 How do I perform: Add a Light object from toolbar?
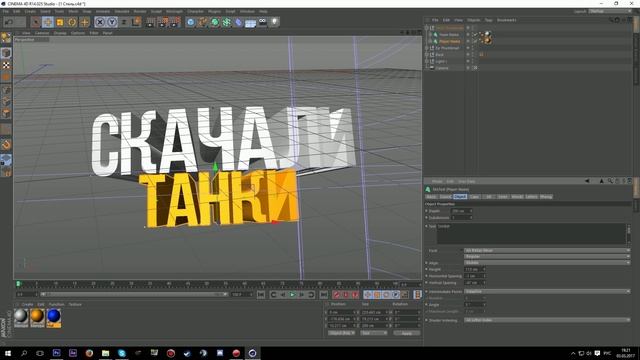(x=275, y=22)
